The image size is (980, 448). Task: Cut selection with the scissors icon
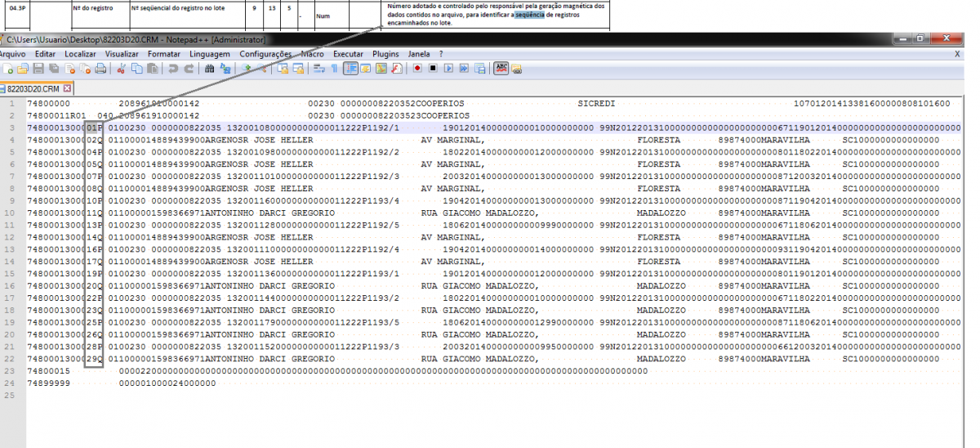pos(120,68)
